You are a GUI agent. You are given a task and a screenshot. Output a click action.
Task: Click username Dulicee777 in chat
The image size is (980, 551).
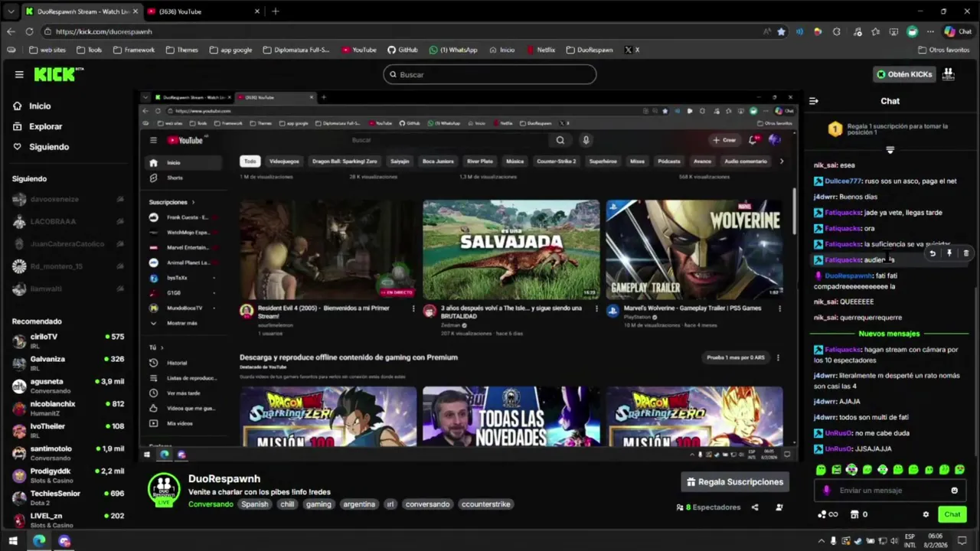843,181
